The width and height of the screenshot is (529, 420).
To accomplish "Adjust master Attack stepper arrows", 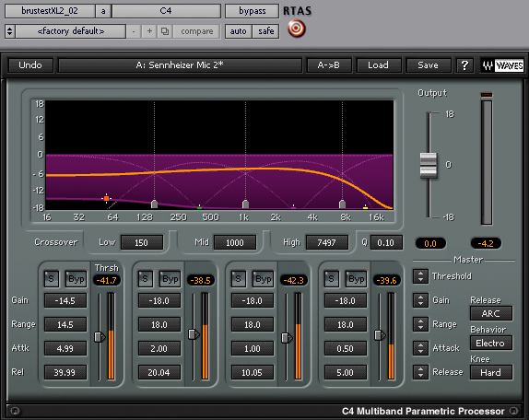I will tap(420, 348).
